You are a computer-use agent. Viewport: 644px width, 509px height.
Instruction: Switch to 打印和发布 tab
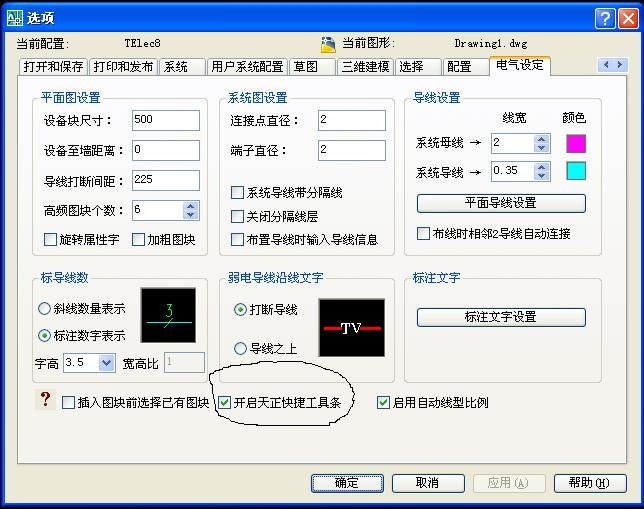click(x=123, y=67)
